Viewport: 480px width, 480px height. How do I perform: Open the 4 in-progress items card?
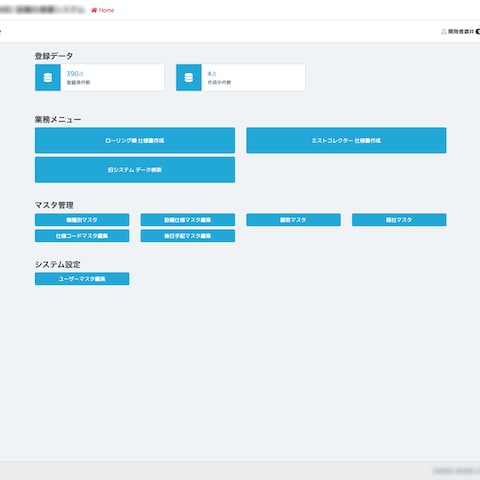(x=241, y=78)
